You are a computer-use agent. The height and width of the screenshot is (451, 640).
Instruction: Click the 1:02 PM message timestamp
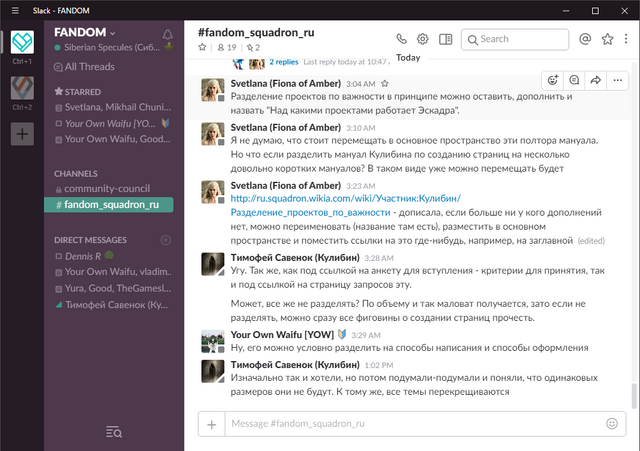[378, 365]
